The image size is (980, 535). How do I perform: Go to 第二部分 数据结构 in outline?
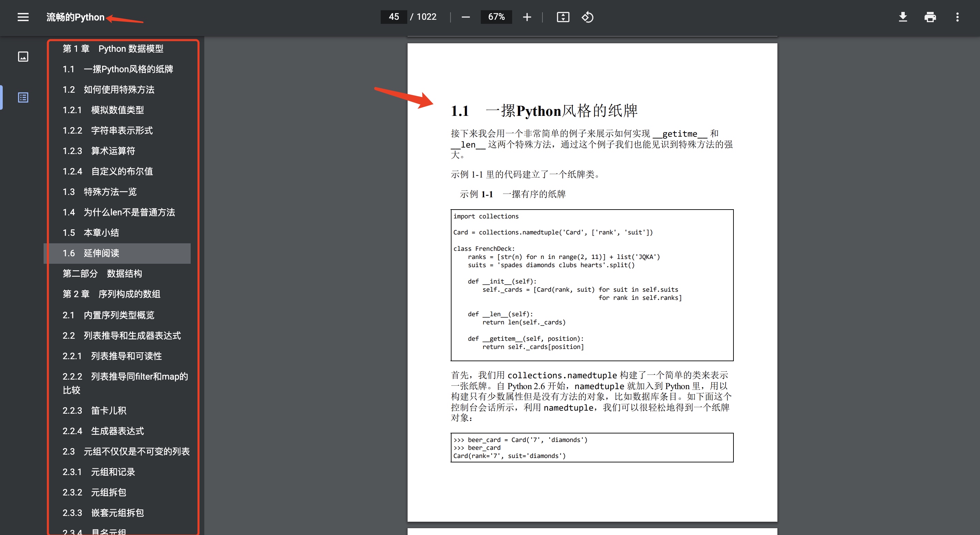point(102,274)
